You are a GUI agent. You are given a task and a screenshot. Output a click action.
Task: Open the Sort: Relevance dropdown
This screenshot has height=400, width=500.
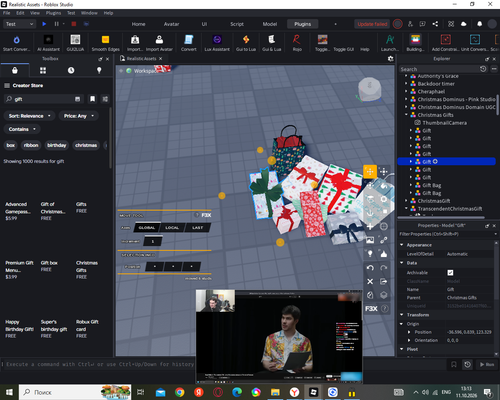29,116
